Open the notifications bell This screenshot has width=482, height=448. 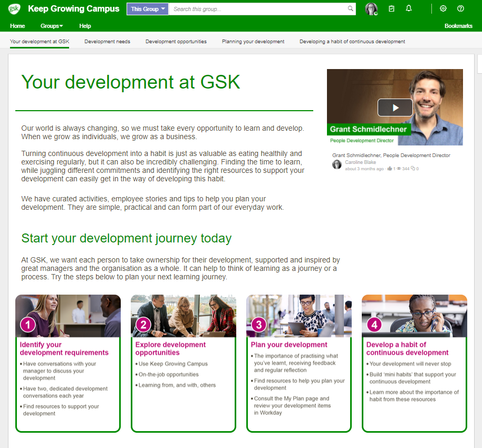pos(409,8)
